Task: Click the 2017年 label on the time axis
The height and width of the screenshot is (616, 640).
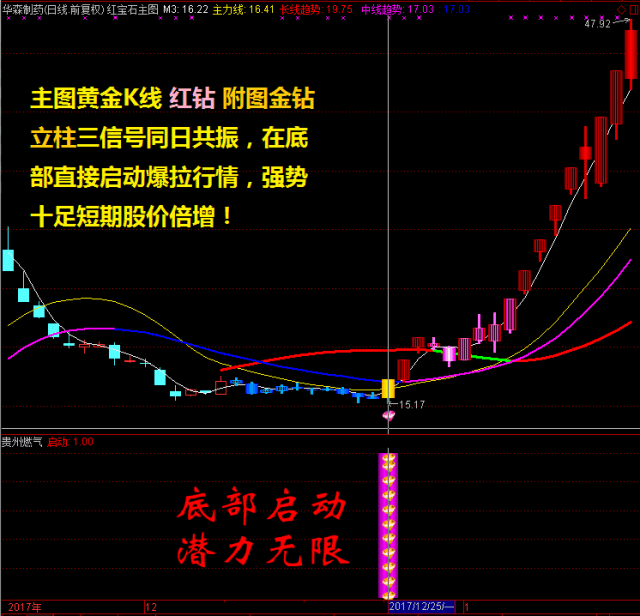Action: coord(21,607)
